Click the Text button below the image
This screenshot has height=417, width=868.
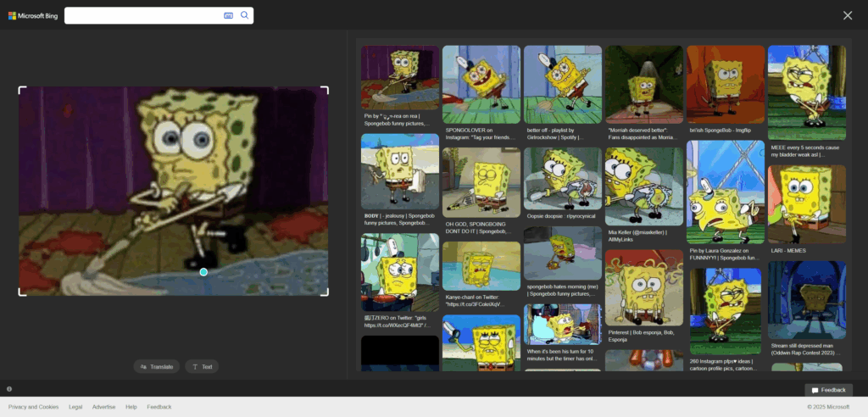pos(202,367)
